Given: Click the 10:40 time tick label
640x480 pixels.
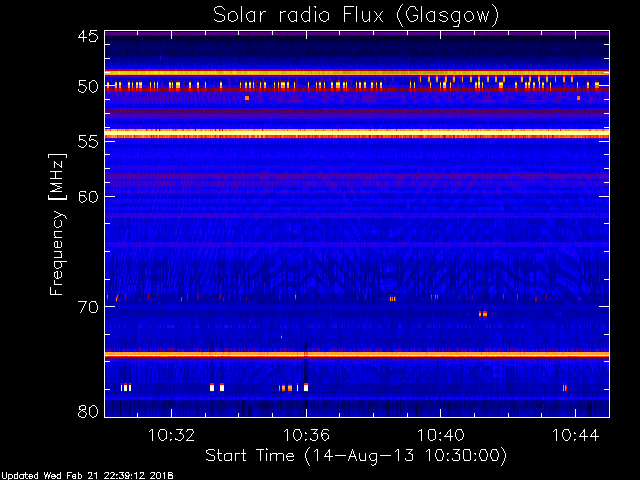Looking at the screenshot, I should pyautogui.click(x=441, y=435).
